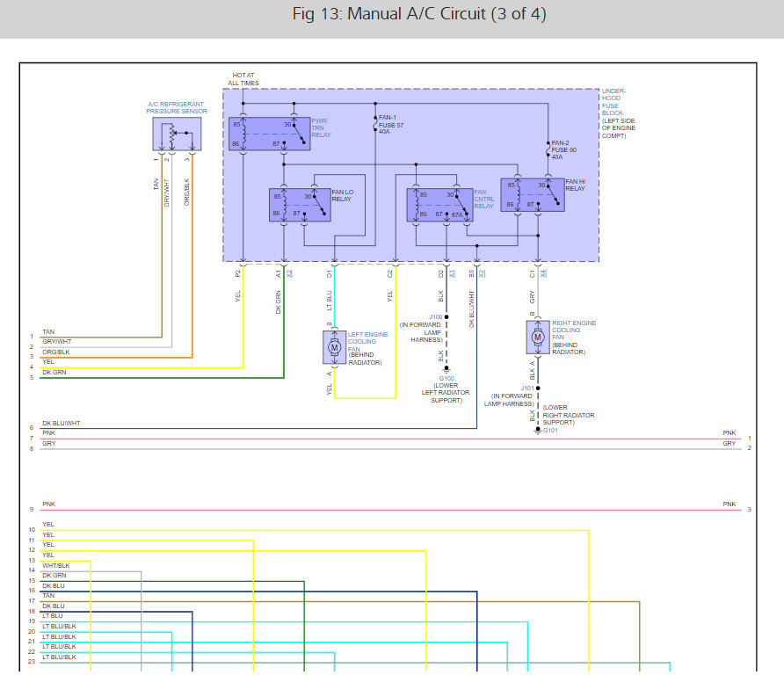Click the J101 splice label
Image resolution: width=784 pixels, height=697 pixels.
[x=527, y=388]
